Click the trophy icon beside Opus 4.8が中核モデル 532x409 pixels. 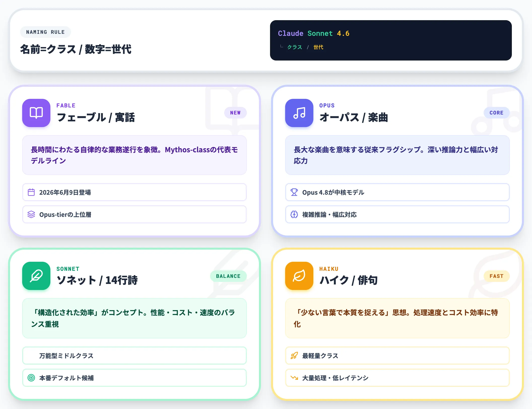click(x=294, y=192)
